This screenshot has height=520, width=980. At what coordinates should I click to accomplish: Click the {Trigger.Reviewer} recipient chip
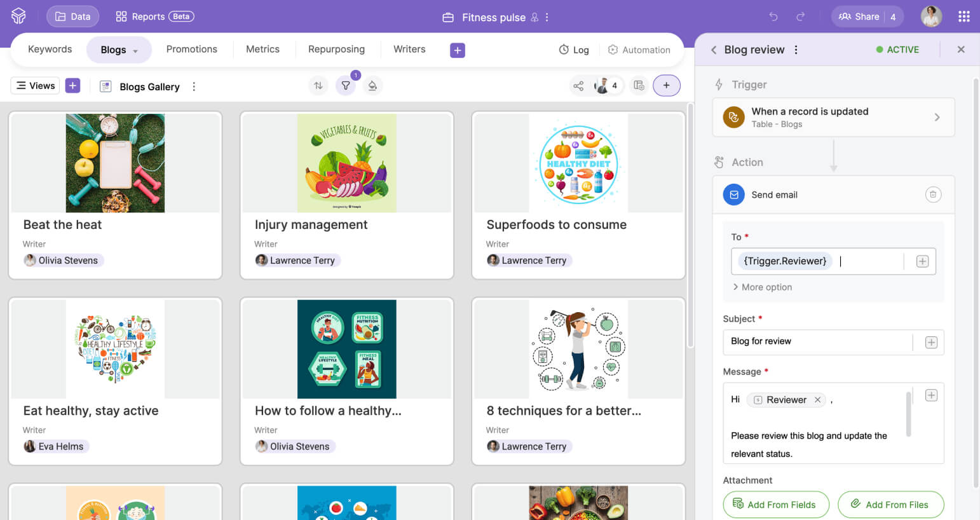(x=785, y=261)
